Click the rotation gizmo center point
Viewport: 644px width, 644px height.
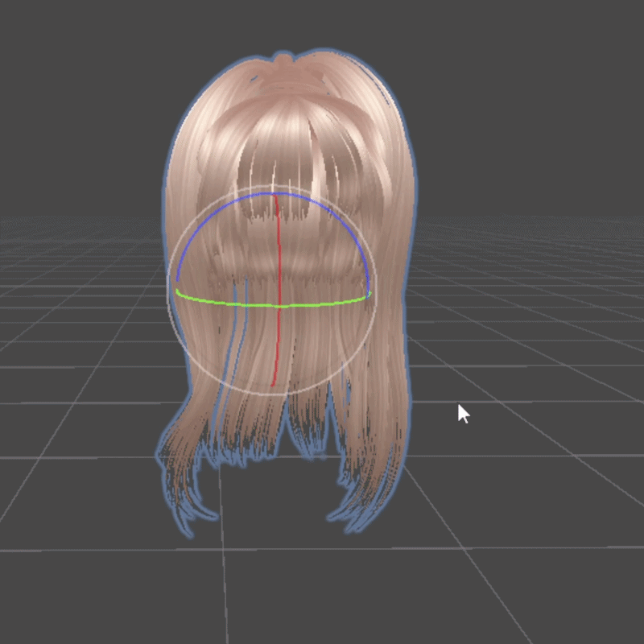pos(279,305)
